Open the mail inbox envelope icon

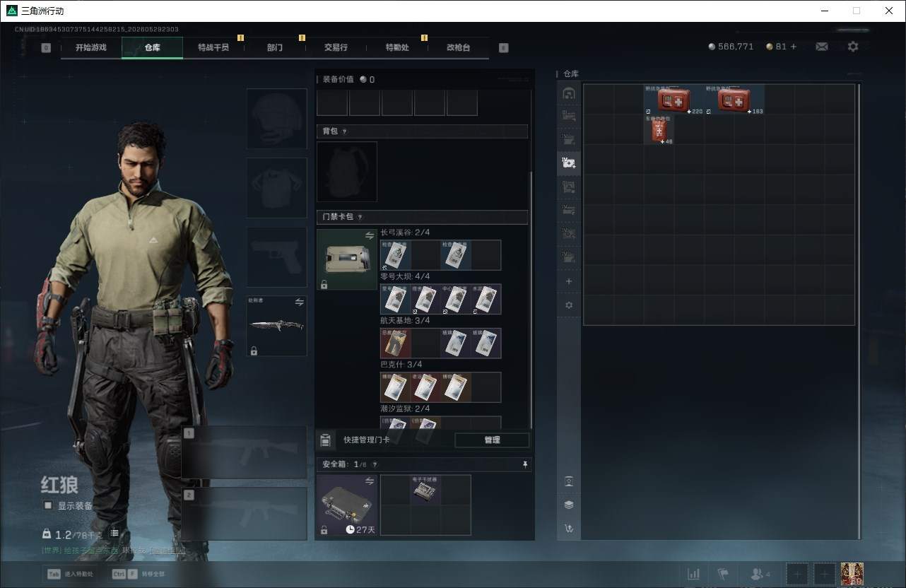coord(822,47)
